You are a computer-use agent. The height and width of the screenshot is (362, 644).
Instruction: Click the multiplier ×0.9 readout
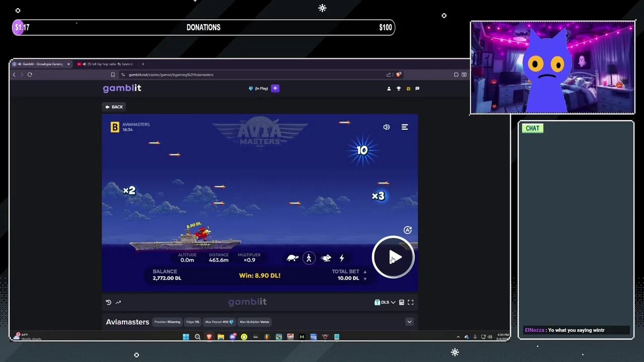pos(249,260)
